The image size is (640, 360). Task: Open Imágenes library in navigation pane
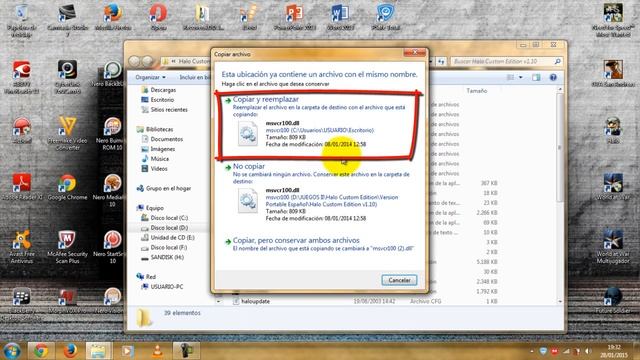tap(158, 149)
